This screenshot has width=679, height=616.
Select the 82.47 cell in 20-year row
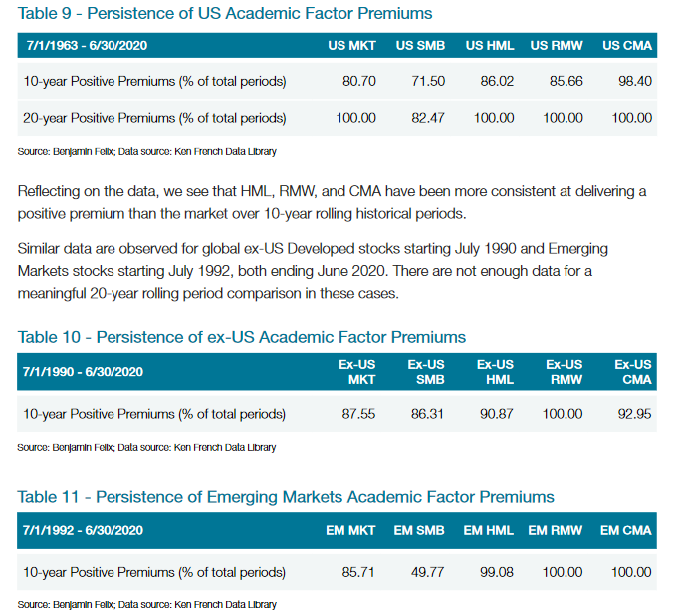427,118
